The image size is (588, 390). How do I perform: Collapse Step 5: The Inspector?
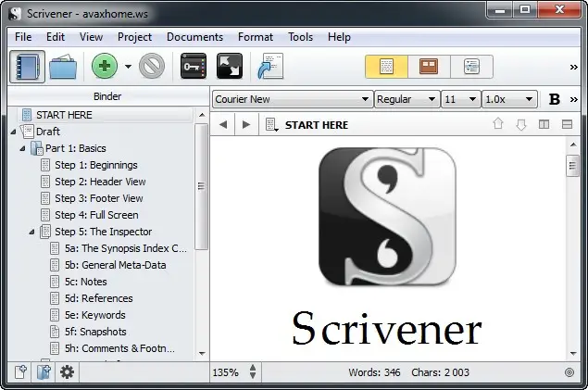click(32, 233)
